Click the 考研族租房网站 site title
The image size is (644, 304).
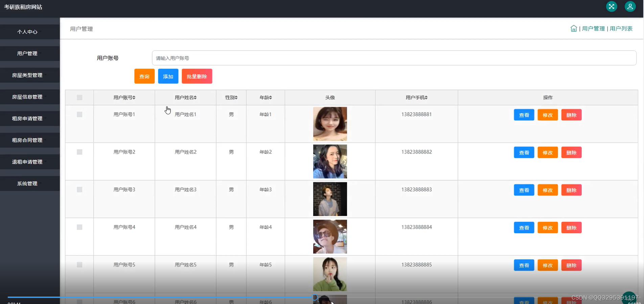[23, 7]
